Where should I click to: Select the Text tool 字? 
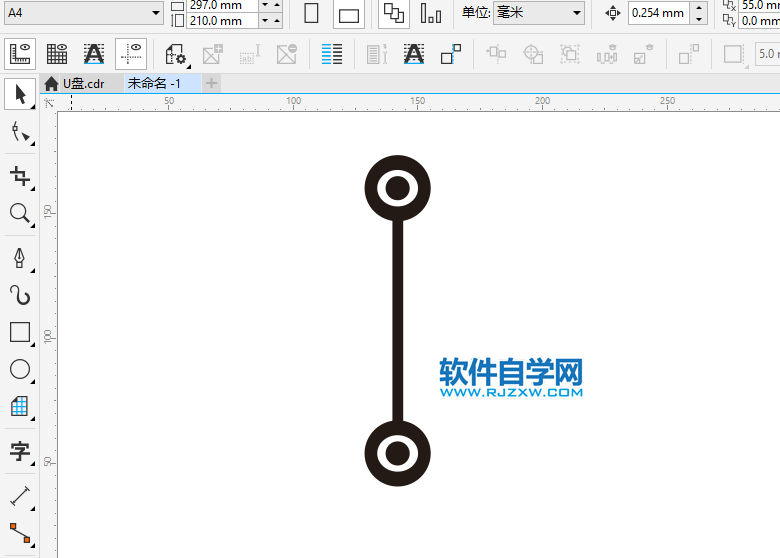[20, 451]
